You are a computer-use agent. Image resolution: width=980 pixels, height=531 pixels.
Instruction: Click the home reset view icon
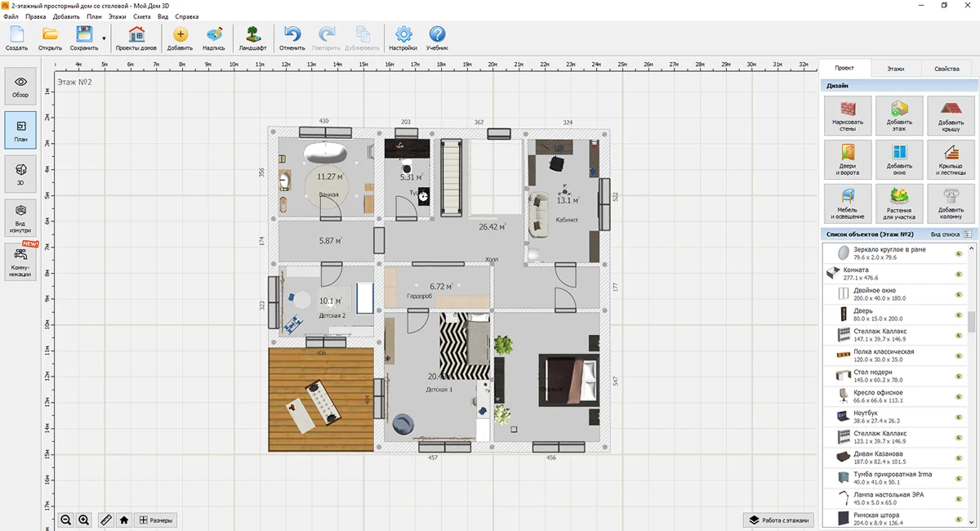pyautogui.click(x=124, y=520)
